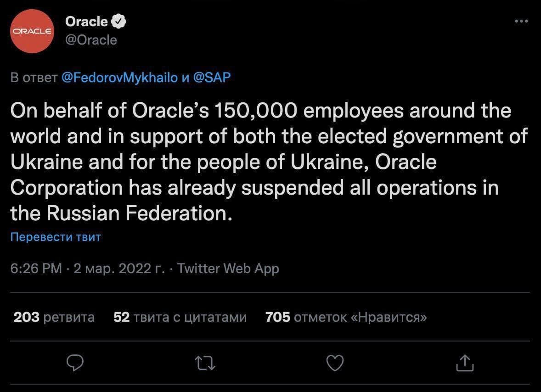Show the 705 отметок «Нравится» list
541x392 pixels.
[346, 317]
